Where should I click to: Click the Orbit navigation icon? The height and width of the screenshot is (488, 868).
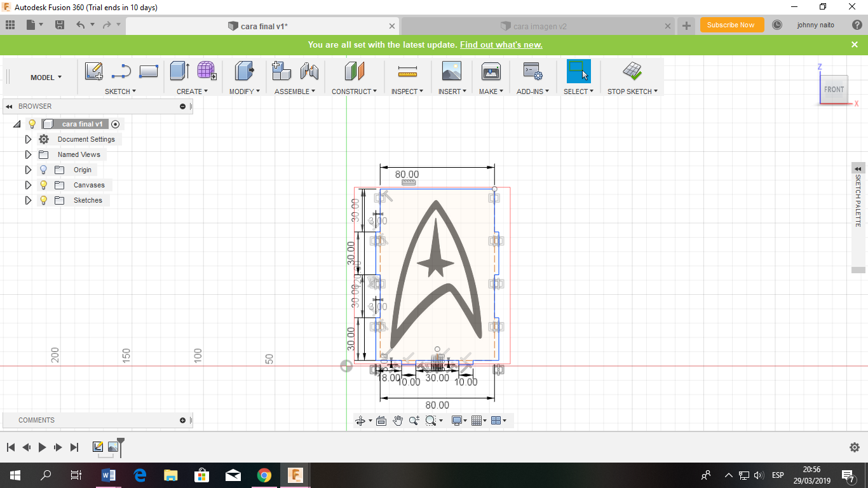point(360,421)
